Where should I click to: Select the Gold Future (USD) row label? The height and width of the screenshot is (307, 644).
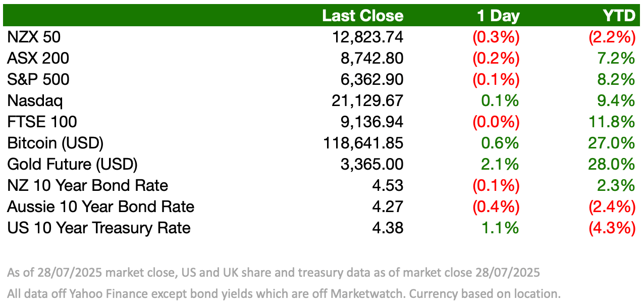point(73,164)
